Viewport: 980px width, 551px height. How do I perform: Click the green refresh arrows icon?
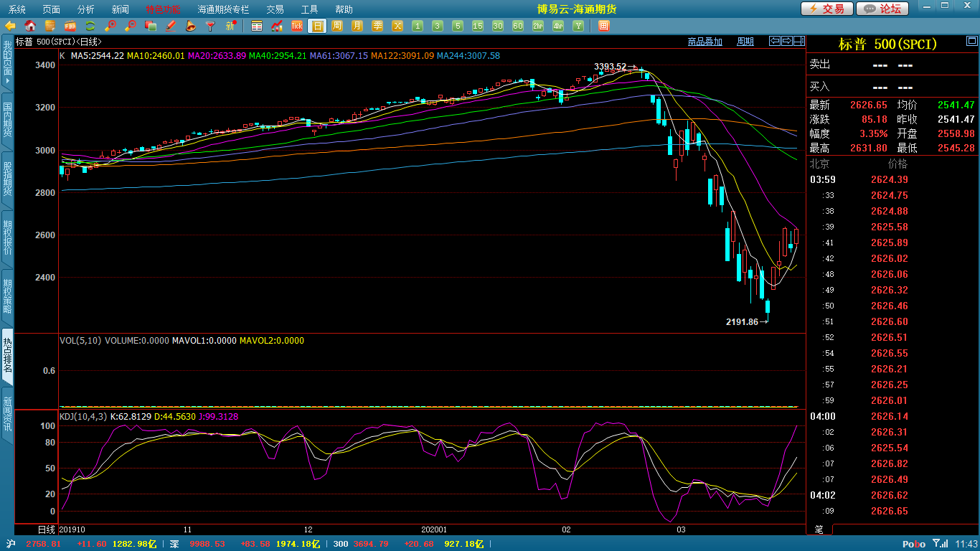click(x=90, y=26)
